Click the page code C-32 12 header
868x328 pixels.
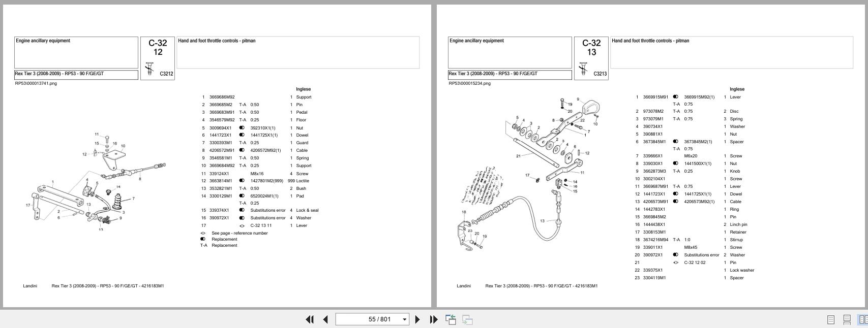pyautogui.click(x=158, y=47)
